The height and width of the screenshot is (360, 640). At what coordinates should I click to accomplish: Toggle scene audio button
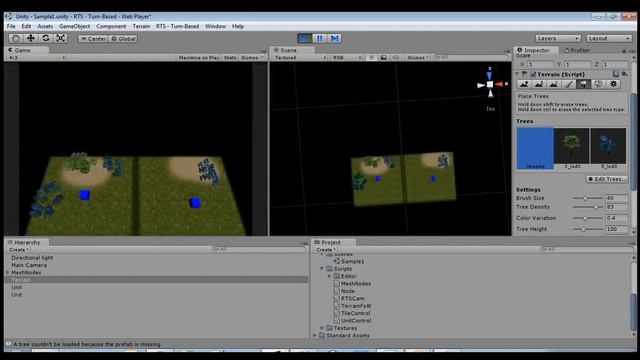pos(395,58)
